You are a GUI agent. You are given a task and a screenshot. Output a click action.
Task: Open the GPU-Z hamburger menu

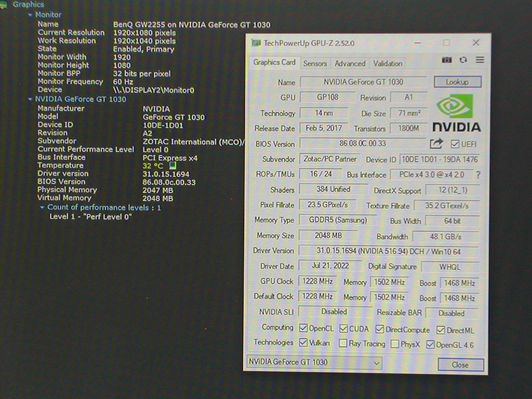[x=480, y=60]
